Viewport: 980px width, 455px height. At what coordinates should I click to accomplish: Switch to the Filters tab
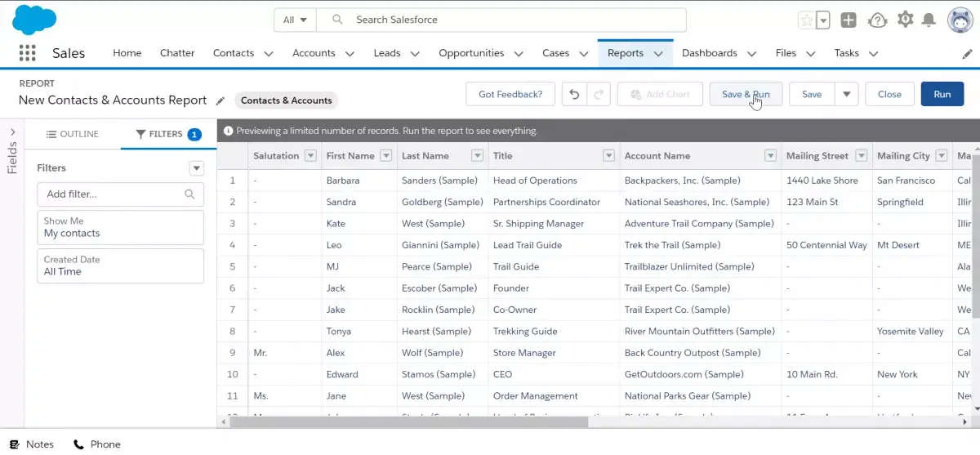pyautogui.click(x=168, y=134)
